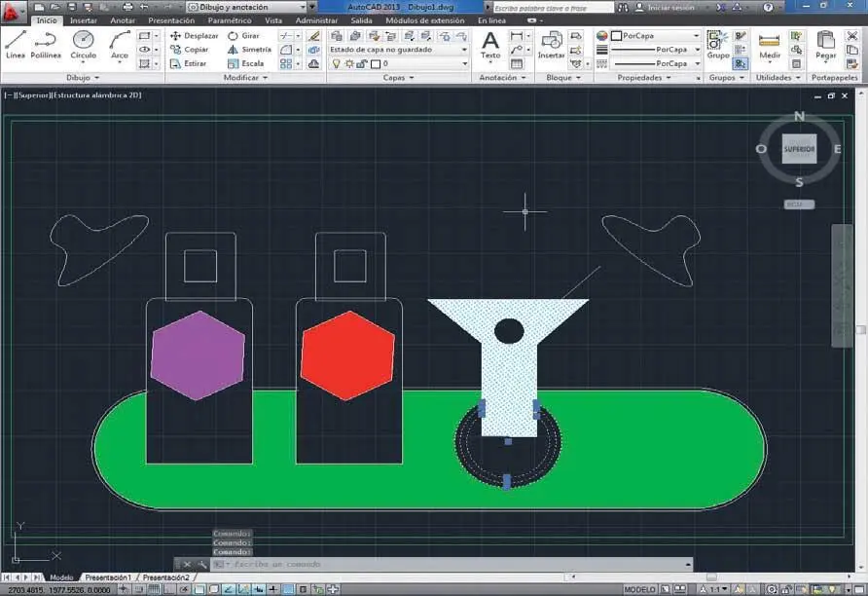868x596 pixels.
Task: Click the Estirar stretch tool
Action: tap(188, 63)
